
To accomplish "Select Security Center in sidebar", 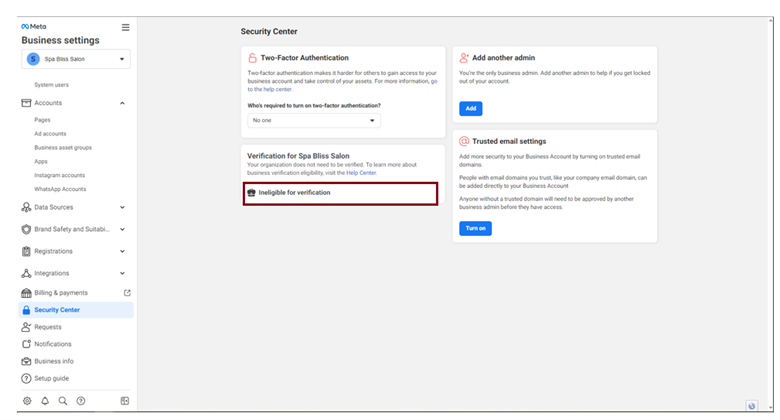I will 76,310.
